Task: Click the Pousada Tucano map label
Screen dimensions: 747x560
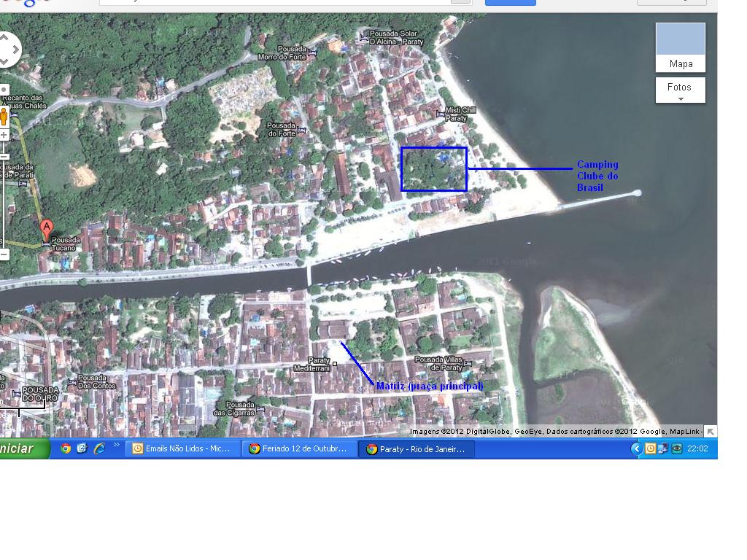Action: click(65, 244)
